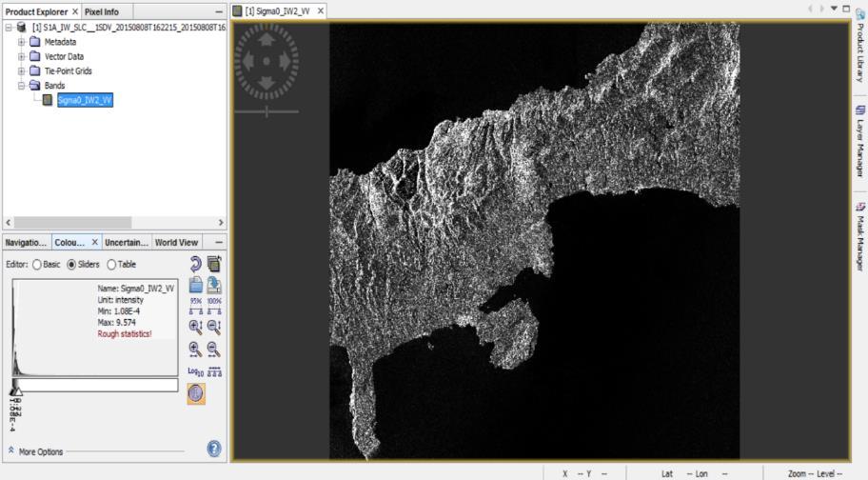The width and height of the screenshot is (868, 480).
Task: Expand the Vector Data tree node
Action: click(x=21, y=56)
